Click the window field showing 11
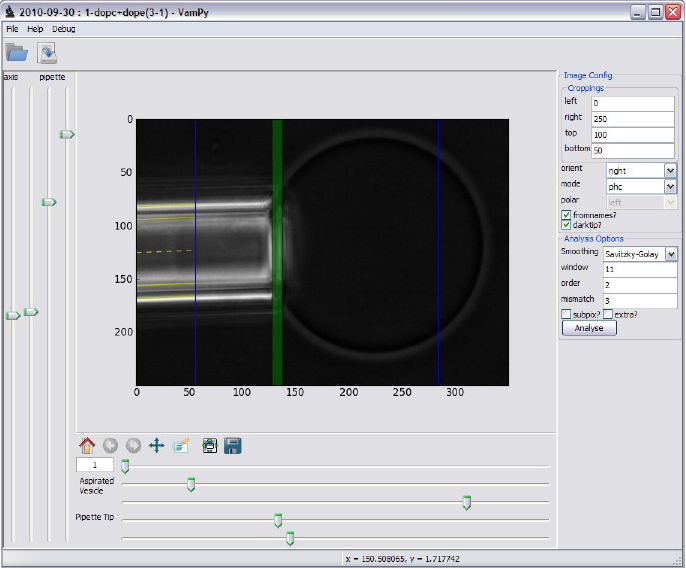Image resolution: width=686 pixels, height=568 pixels. (x=640, y=269)
